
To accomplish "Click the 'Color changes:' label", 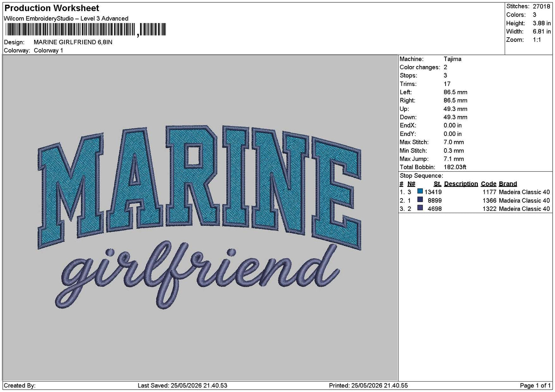I will coord(420,67).
